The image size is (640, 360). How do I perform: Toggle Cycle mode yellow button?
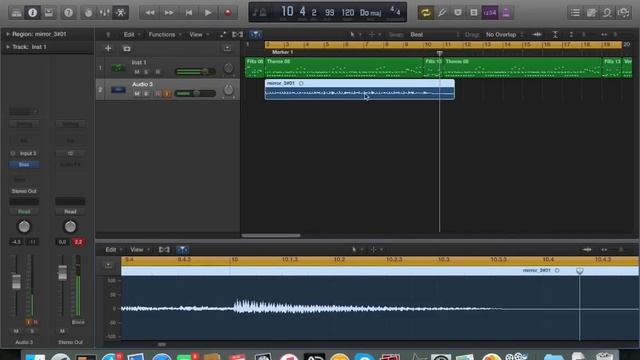(425, 13)
